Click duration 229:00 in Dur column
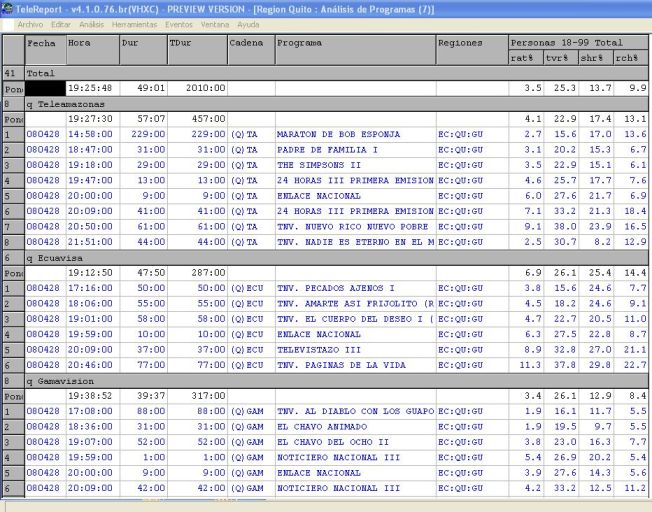The width and height of the screenshot is (652, 512). point(148,134)
